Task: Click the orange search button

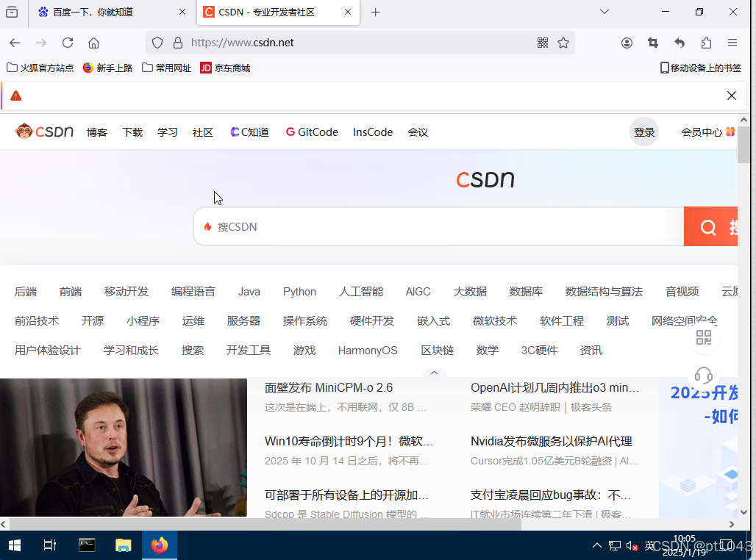Action: (710, 226)
